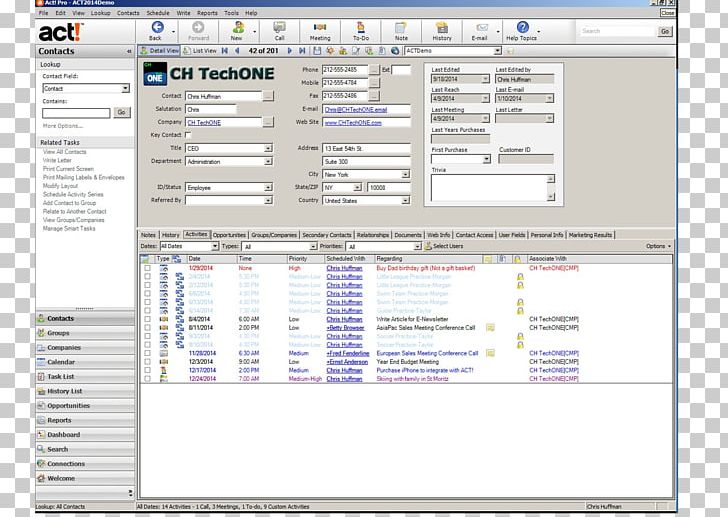Open the www.CHTechONE.com web site link
This screenshot has width=728, height=517.
click(353, 123)
